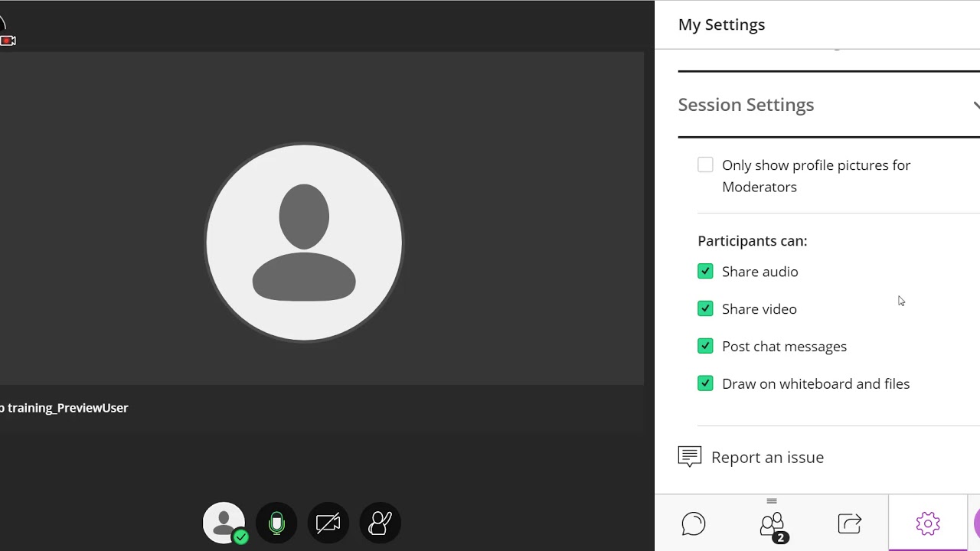The image size is (980, 551).
Task: Click the Report an issue link
Action: 767,458
